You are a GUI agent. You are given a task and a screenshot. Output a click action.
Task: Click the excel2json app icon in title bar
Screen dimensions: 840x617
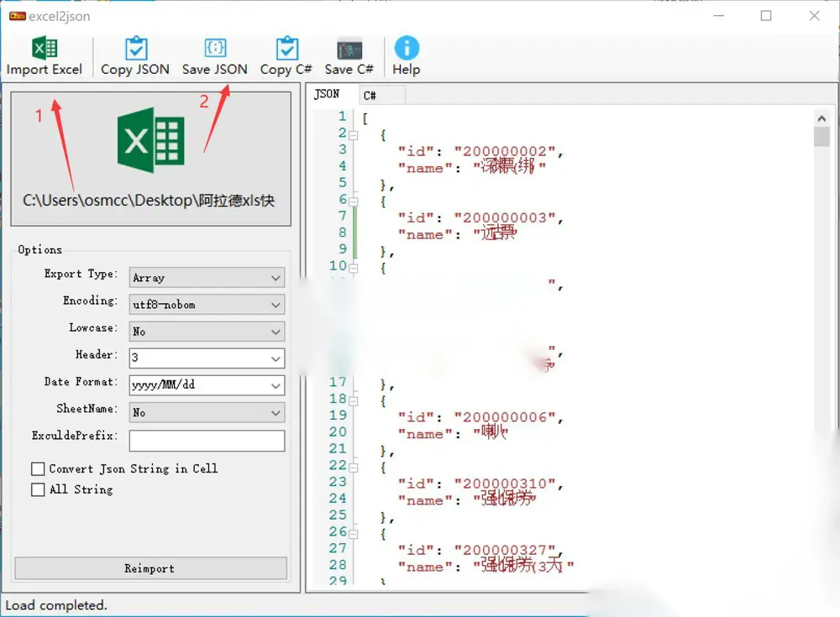click(17, 16)
